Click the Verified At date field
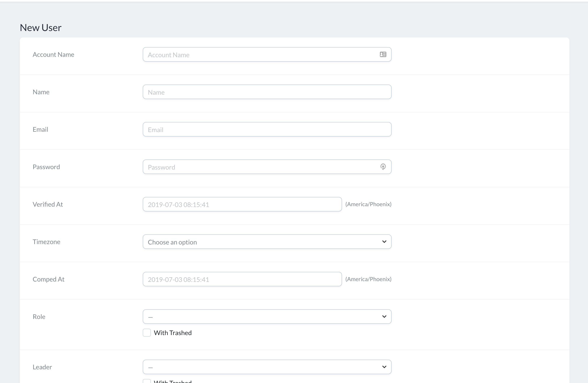Viewport: 588px width, 383px height. coord(242,204)
